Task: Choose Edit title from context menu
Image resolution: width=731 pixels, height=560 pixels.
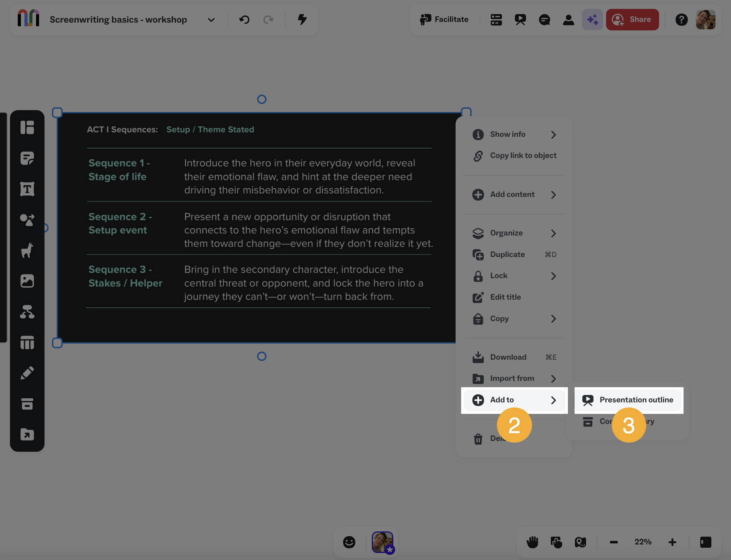Action: coord(514,297)
